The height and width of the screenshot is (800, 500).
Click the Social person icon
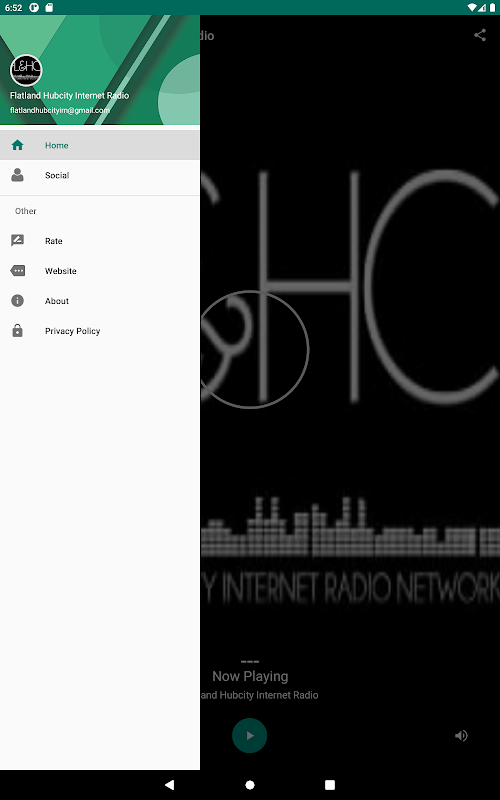click(17, 175)
